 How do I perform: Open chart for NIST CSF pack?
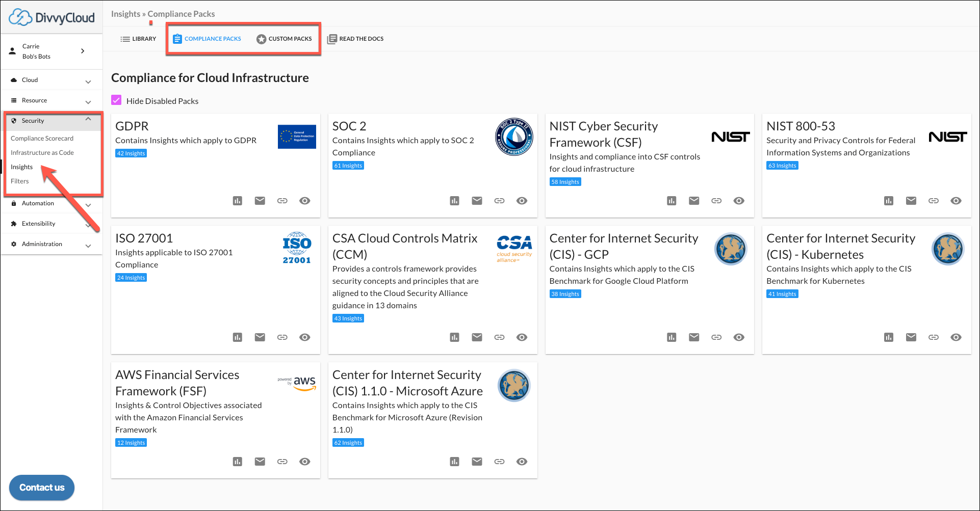(x=672, y=201)
